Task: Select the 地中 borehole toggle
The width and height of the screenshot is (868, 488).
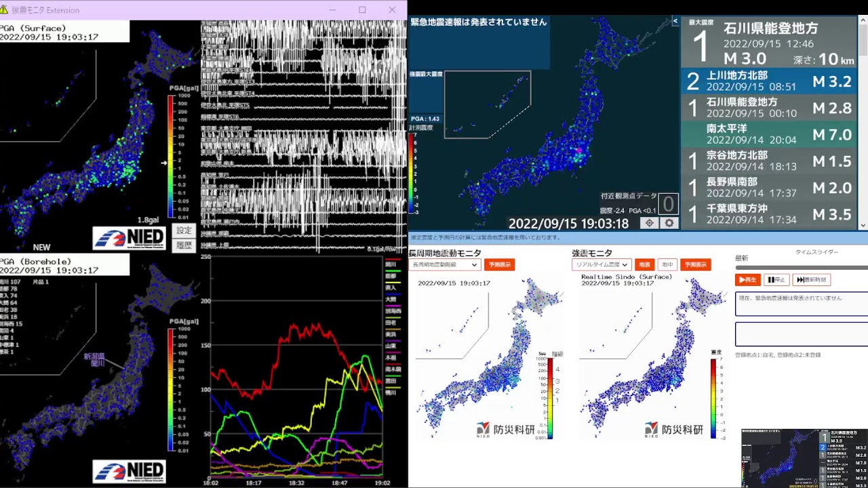Action: pyautogui.click(x=667, y=265)
